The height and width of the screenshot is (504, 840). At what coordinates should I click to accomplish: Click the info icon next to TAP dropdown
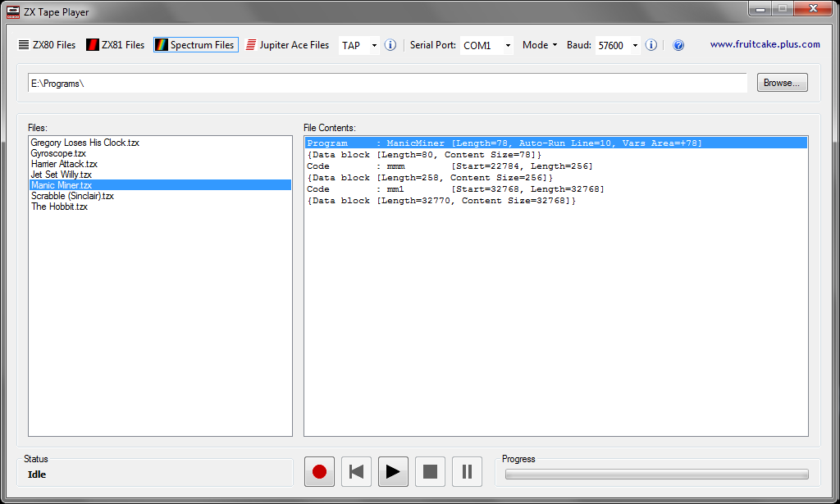(x=390, y=45)
